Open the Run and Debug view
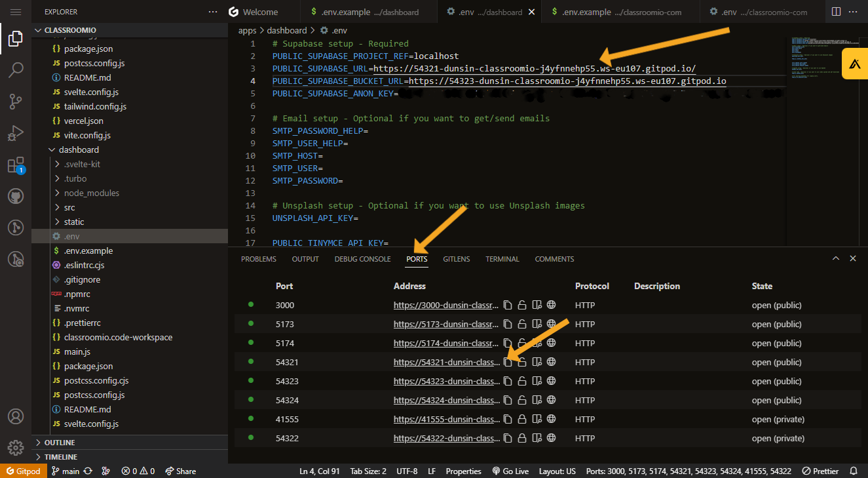The image size is (868, 478). click(x=16, y=130)
